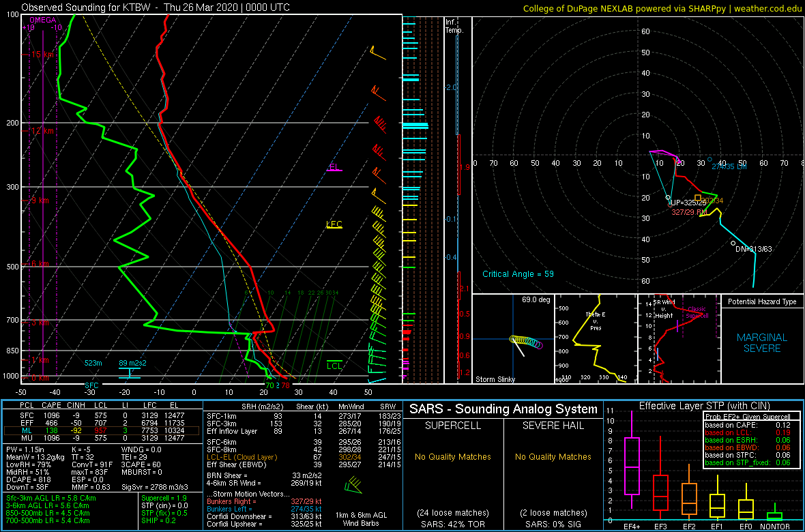Screen dimensions: 805x532
Task: Select the 12 km height label
Action: (x=44, y=131)
